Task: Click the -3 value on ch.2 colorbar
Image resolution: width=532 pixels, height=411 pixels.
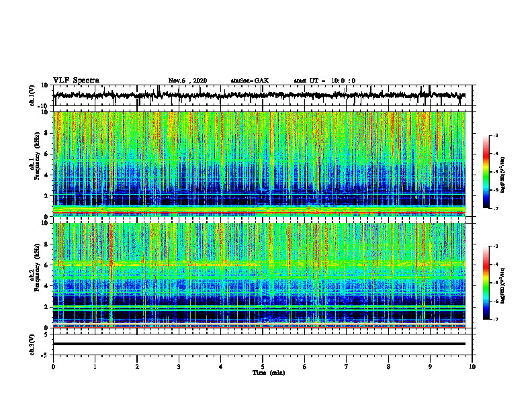Action: (x=496, y=246)
